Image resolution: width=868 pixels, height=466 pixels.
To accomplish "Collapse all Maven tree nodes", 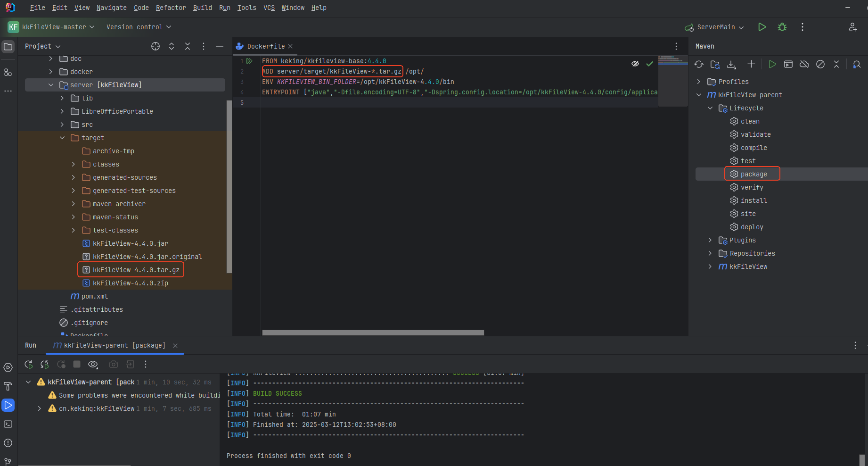I will [836, 64].
